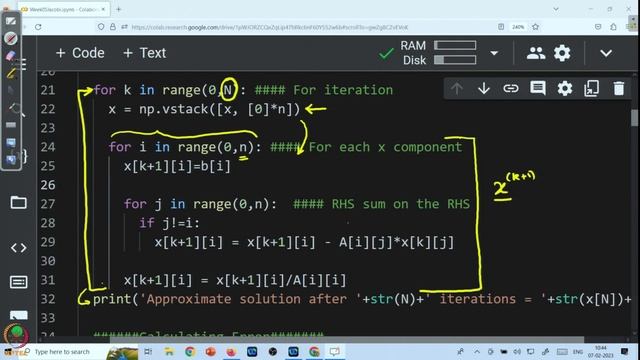Select the yellow highlighter annotation tool
This screenshot has height=360, width=640.
tap(11, 73)
